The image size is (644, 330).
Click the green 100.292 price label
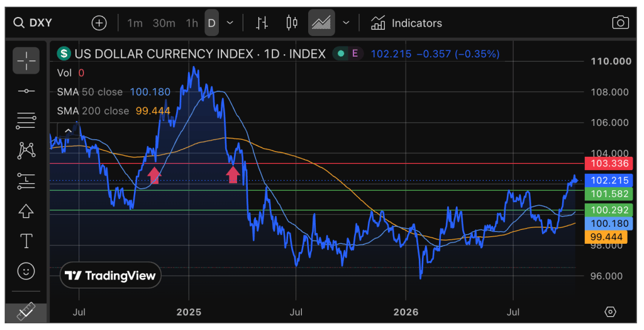tap(609, 210)
